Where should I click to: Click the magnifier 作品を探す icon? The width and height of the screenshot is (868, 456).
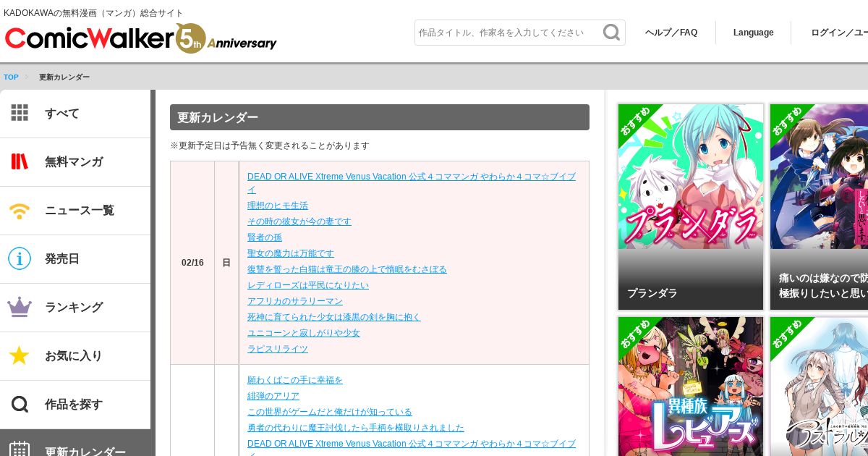click(x=20, y=404)
